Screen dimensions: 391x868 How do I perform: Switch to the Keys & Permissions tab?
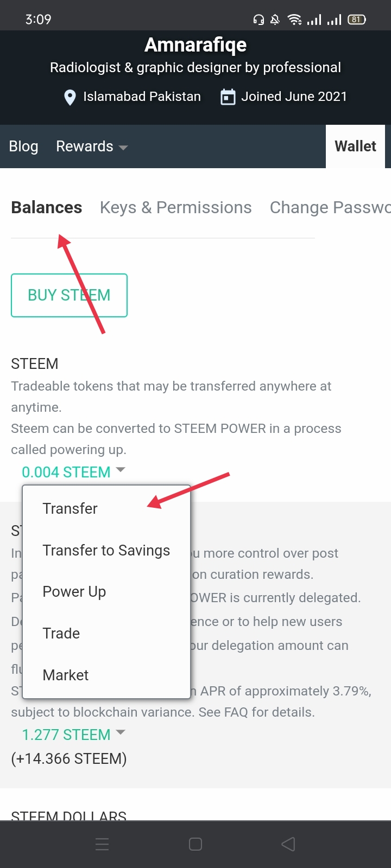175,207
